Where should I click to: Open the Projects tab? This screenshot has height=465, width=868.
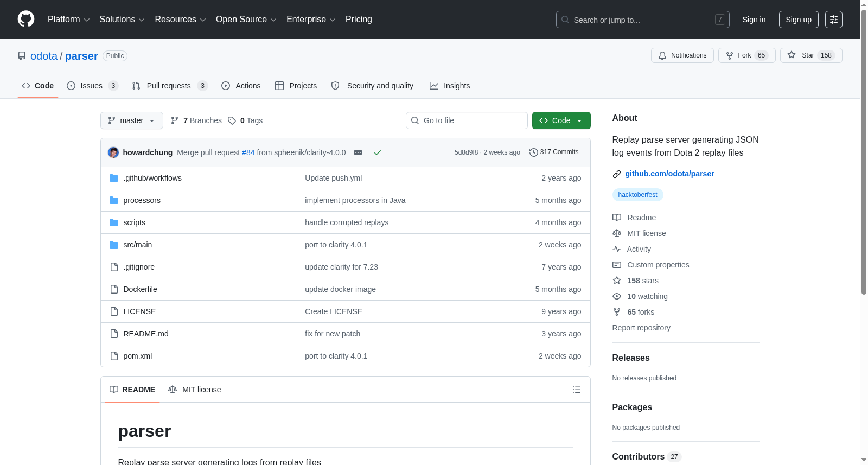coord(296,86)
